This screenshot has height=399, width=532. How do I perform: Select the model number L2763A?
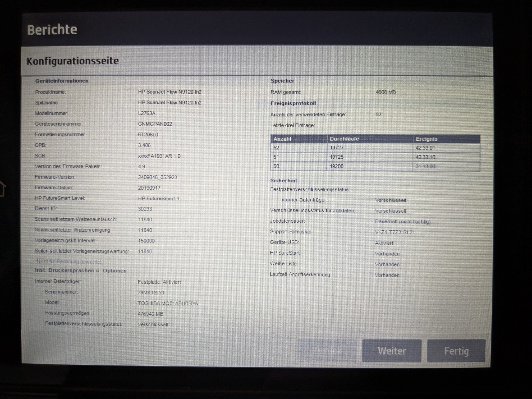(147, 113)
